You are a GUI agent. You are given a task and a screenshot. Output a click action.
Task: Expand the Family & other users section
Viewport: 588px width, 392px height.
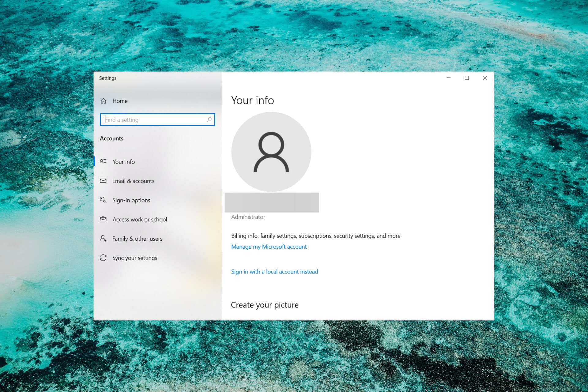(137, 239)
